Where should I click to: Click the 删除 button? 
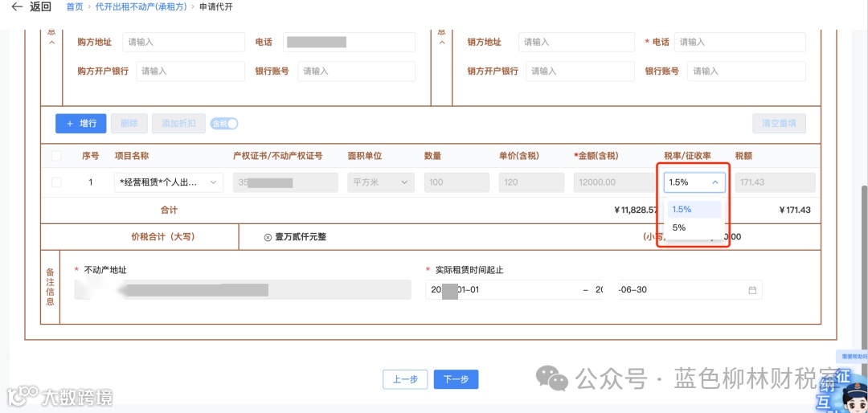click(x=129, y=124)
